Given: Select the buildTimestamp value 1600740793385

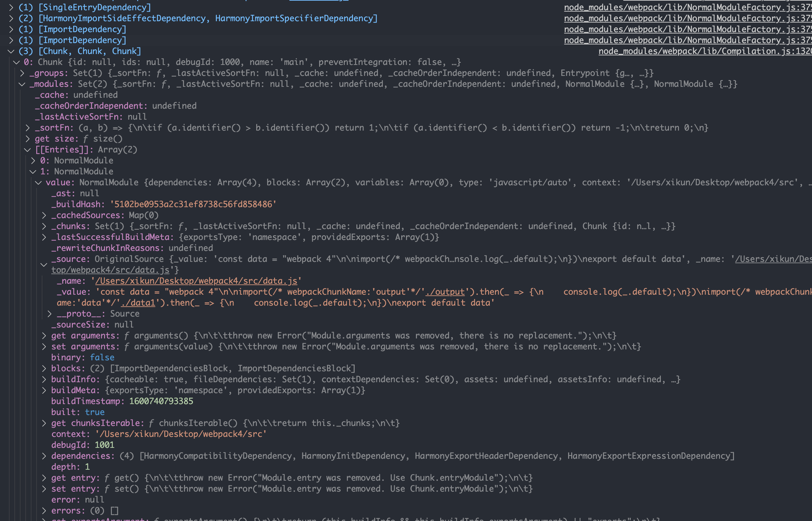Looking at the screenshot, I should 161,401.
